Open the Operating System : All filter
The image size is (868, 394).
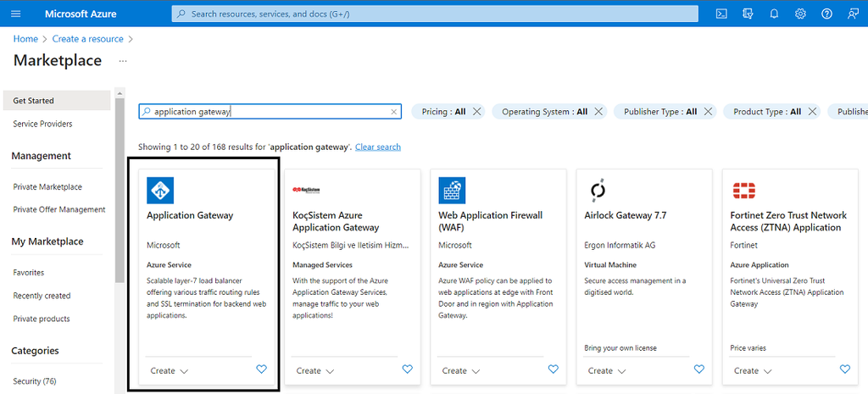[545, 112]
